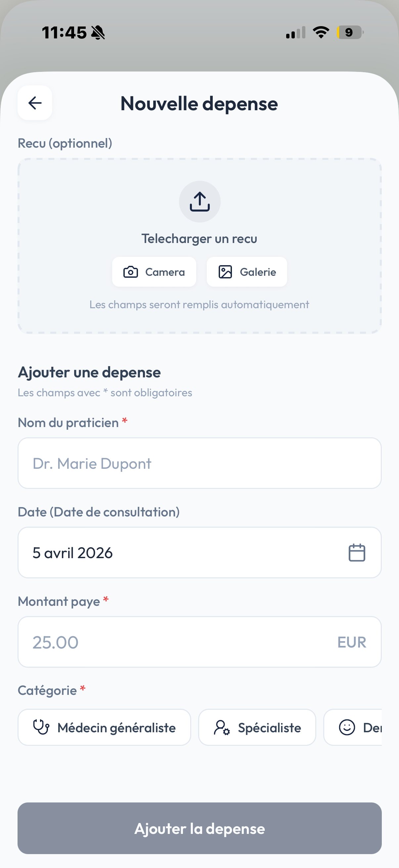
Task: Tap the battery indicator in status bar
Action: [x=350, y=32]
